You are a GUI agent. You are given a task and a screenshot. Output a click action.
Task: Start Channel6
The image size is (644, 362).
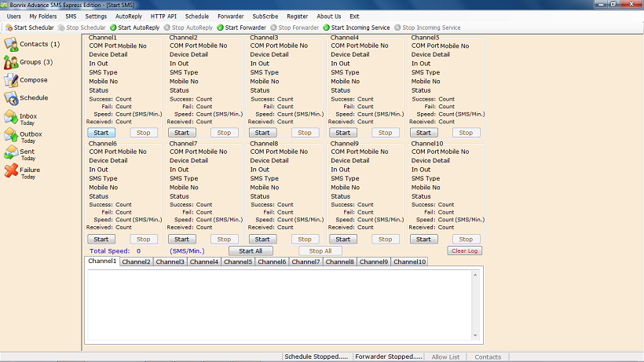point(101,239)
